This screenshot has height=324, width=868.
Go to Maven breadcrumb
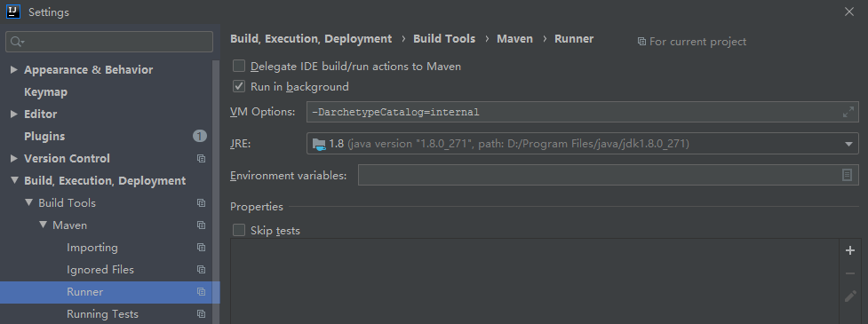click(514, 39)
